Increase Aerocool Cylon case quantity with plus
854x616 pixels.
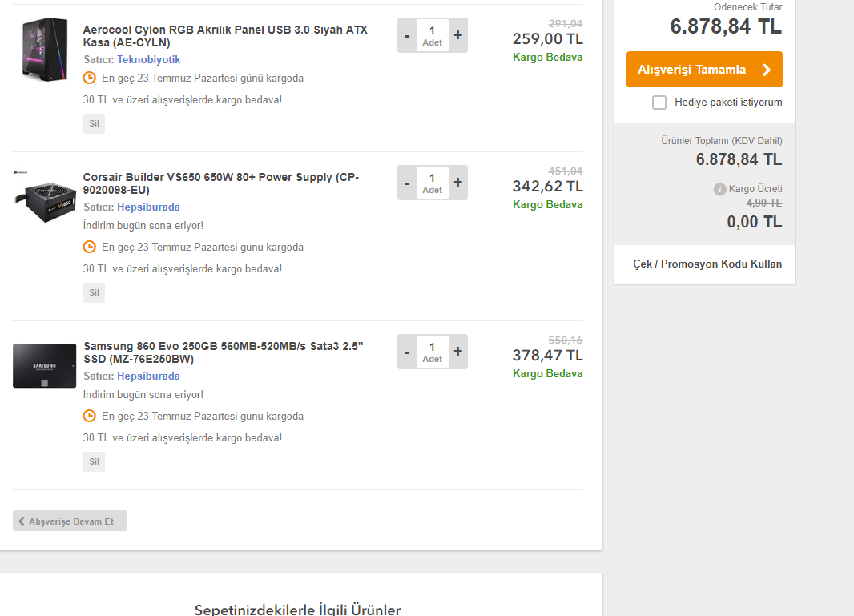coord(457,35)
